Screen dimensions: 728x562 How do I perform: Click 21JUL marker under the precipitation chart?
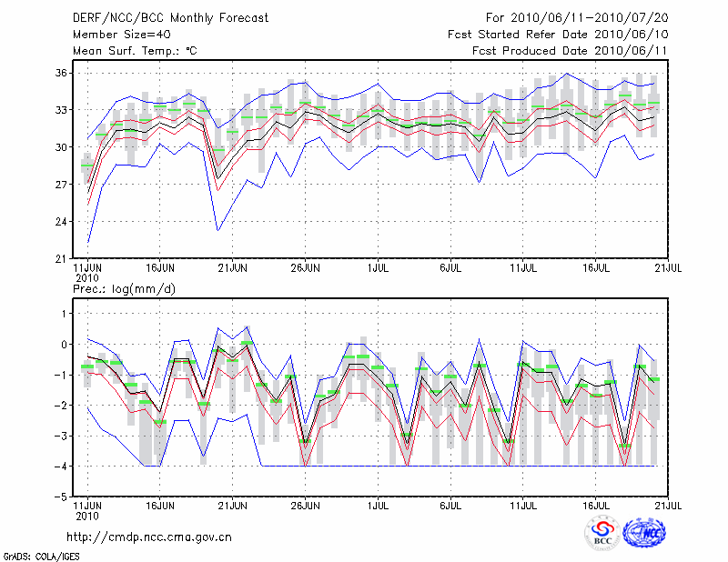[669, 507]
